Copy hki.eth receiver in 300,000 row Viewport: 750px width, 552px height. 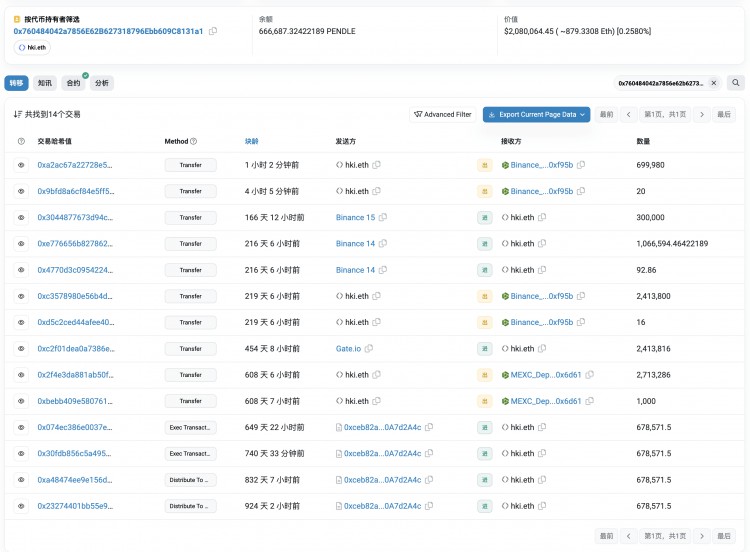[542, 217]
